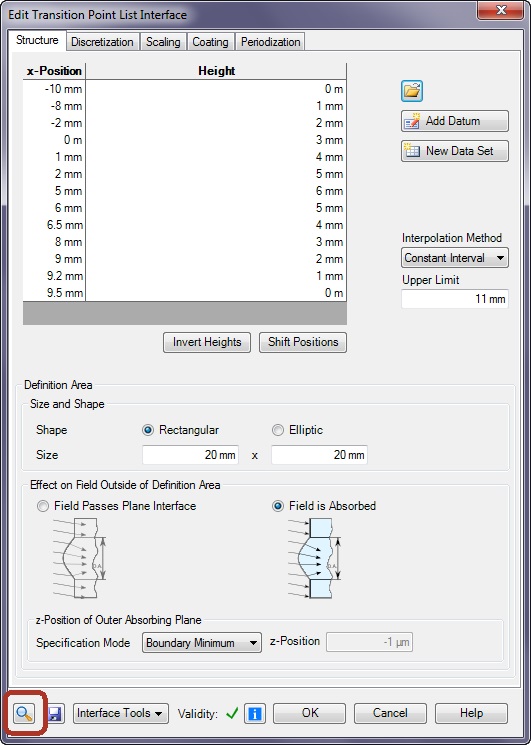Select the Field is Absorbed option
This screenshot has height=745, width=531.
point(324,506)
